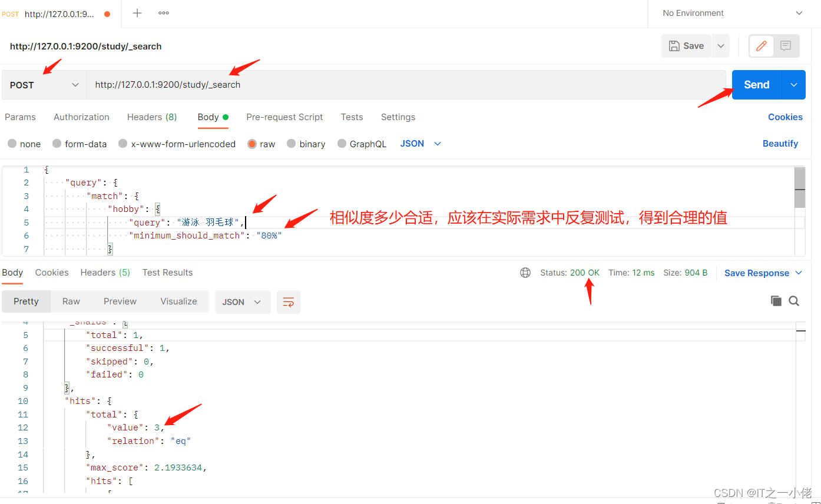Screen dimensions: 821x504
Task: Click the request body editor scrollbar
Action: [x=799, y=187]
